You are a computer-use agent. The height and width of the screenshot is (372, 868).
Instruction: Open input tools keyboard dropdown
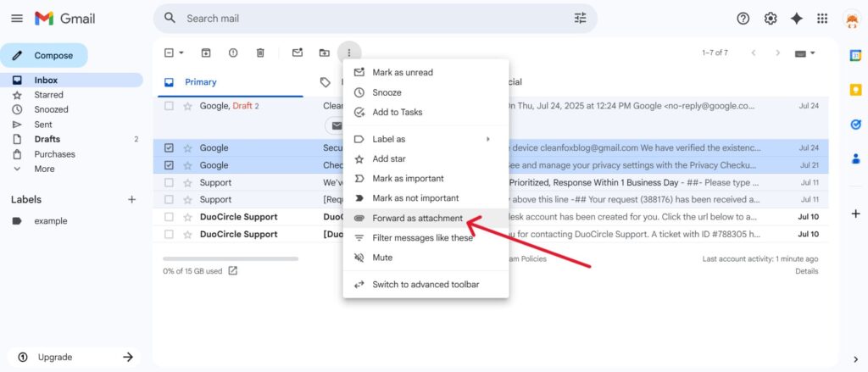point(805,53)
